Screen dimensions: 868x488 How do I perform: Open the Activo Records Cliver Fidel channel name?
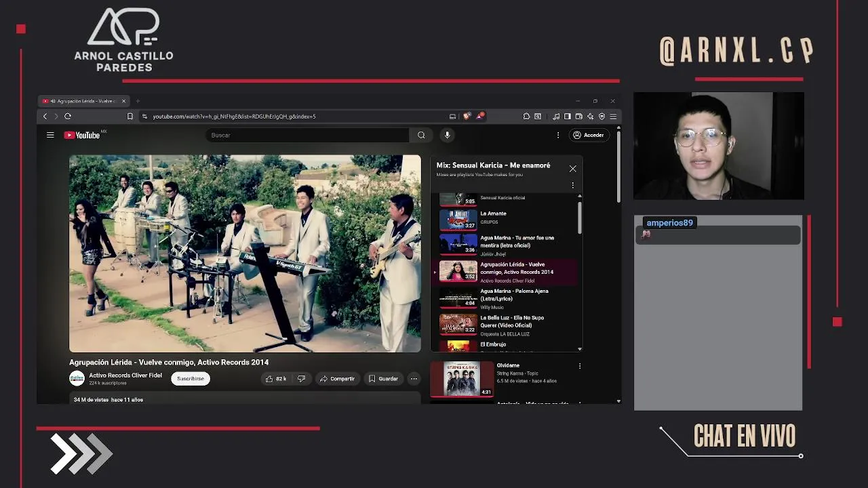click(125, 375)
